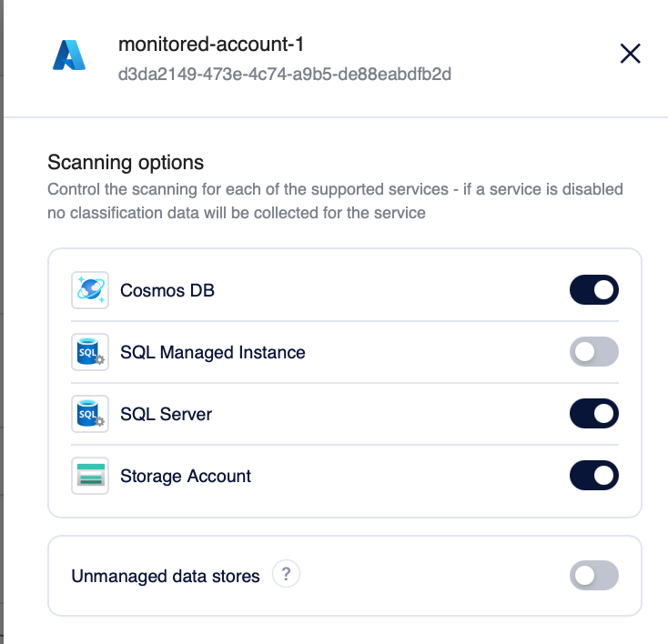
Task: Switch off Storage Account scanning
Action: point(594,476)
